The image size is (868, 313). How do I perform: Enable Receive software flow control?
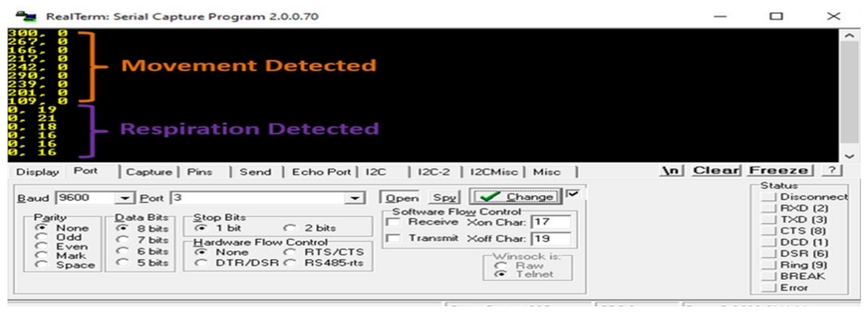393,222
